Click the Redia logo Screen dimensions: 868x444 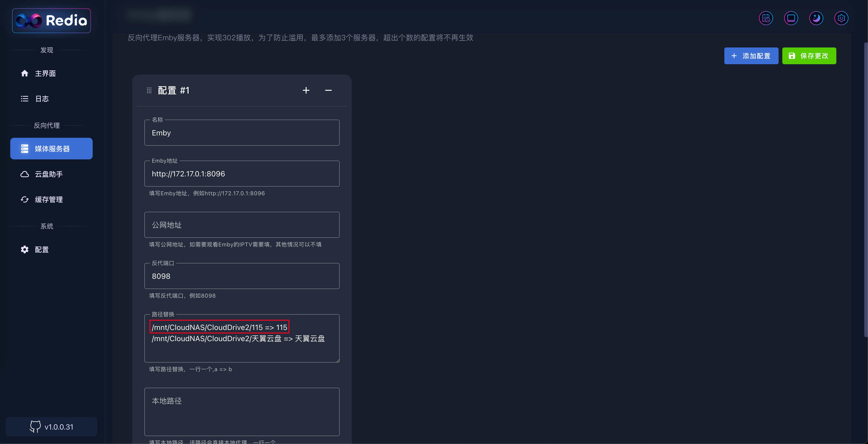(x=51, y=20)
